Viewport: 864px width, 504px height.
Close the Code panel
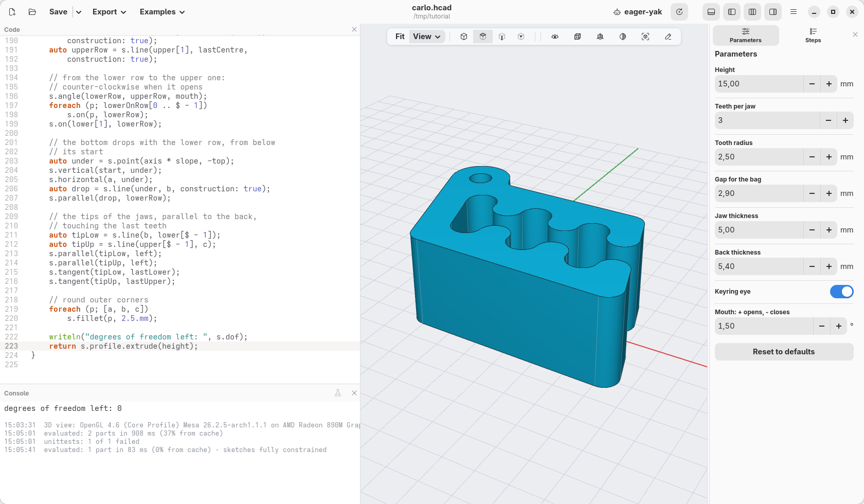[x=354, y=29]
